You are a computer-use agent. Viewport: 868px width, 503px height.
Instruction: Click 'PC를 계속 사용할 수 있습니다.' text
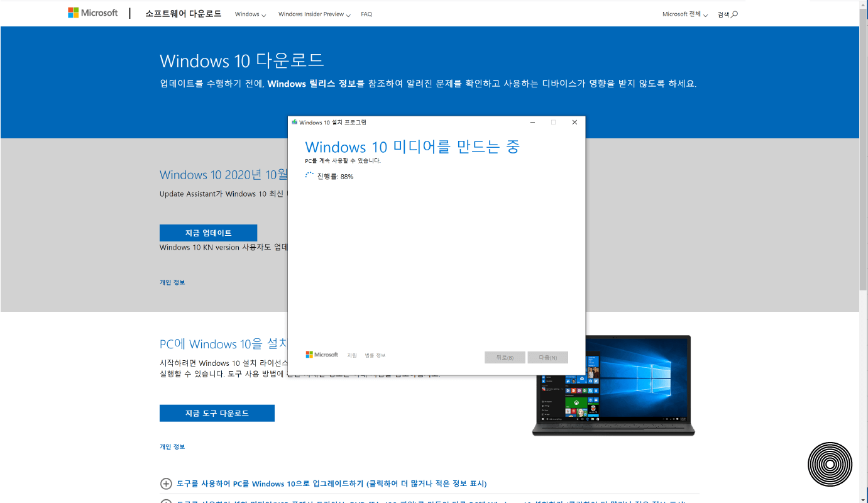click(343, 161)
